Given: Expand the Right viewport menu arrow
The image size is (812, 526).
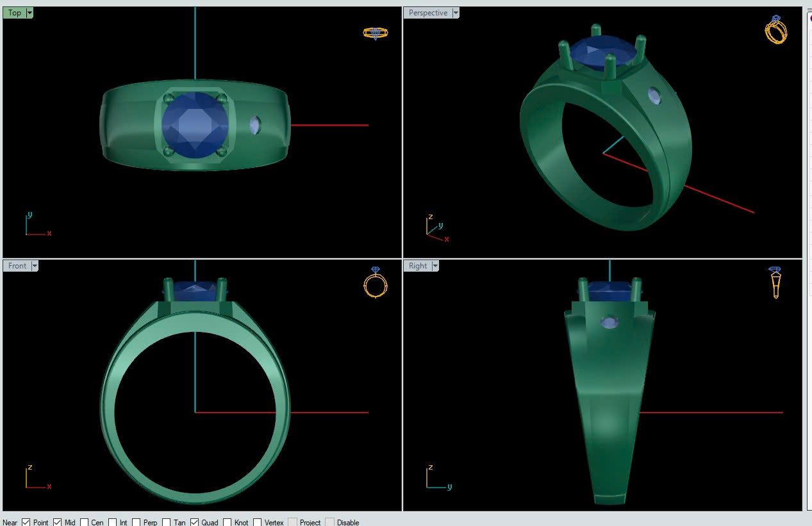Looking at the screenshot, I should [435, 266].
